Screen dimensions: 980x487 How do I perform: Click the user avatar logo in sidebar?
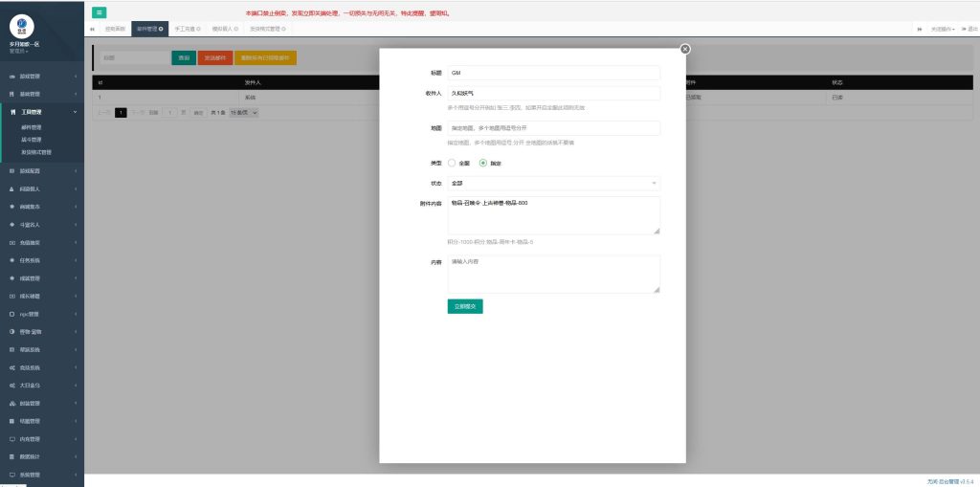[21, 27]
